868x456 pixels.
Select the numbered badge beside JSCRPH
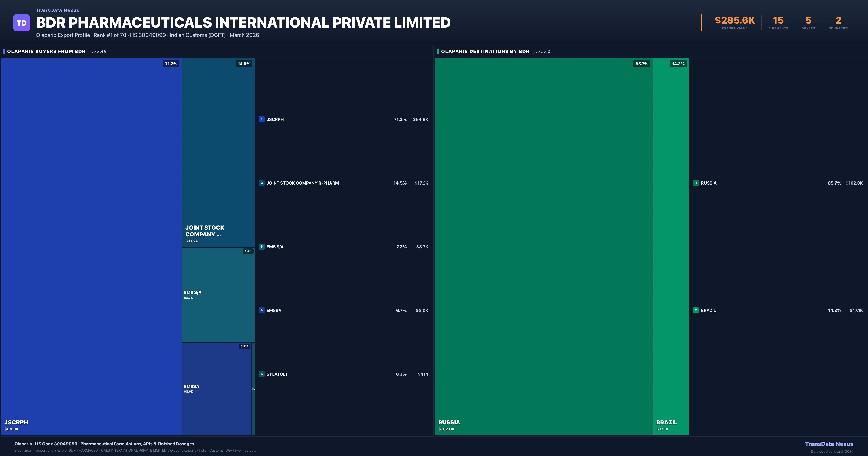[261, 119]
